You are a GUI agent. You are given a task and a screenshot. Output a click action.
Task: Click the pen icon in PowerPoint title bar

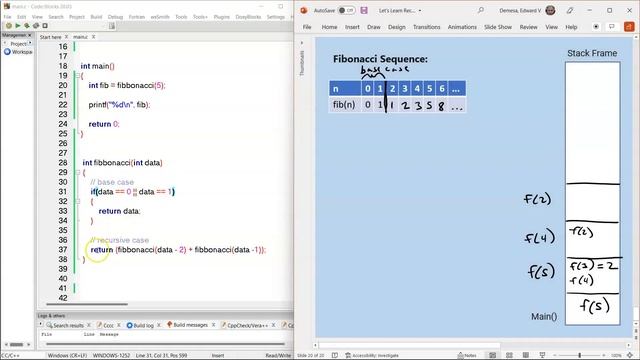click(570, 11)
